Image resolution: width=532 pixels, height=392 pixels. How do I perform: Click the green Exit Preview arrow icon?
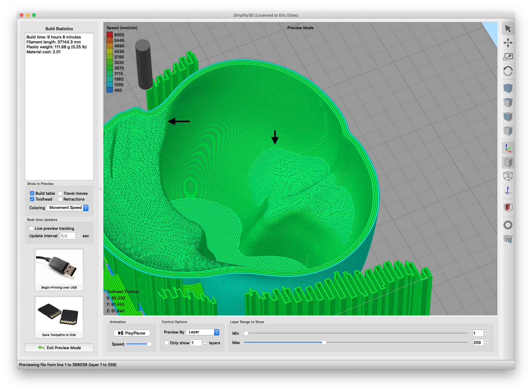tap(41, 348)
